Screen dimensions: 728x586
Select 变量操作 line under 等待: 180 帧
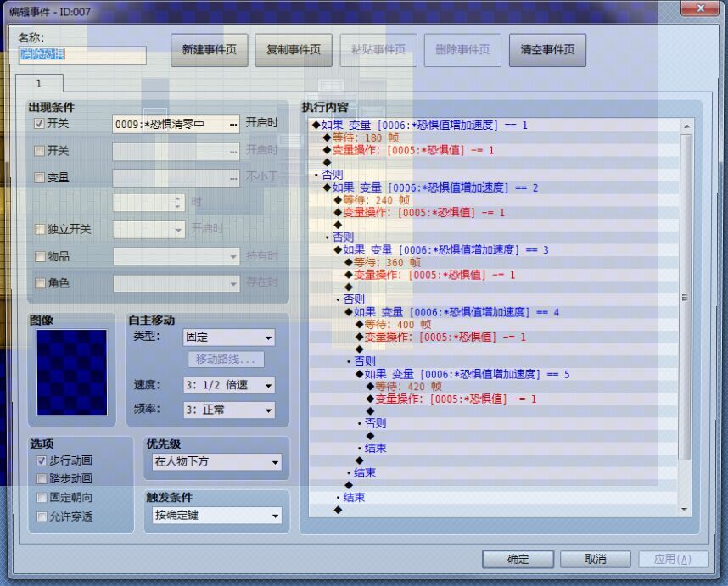point(413,150)
